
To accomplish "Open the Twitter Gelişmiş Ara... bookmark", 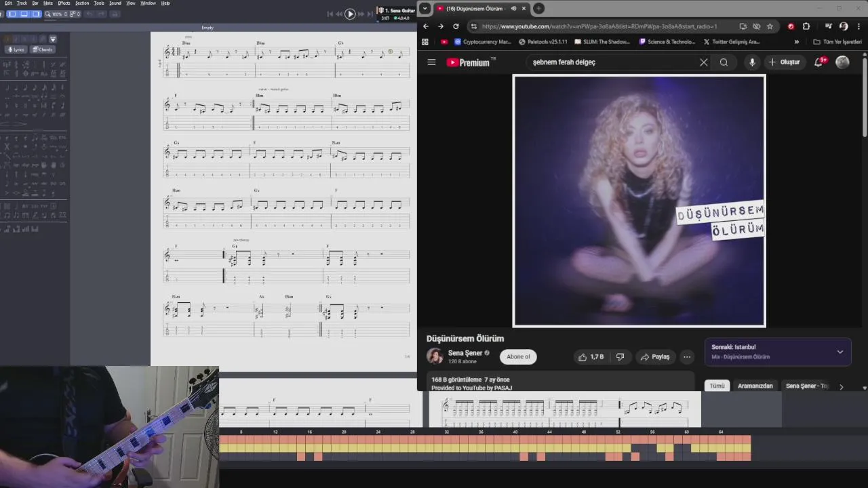I will click(731, 42).
